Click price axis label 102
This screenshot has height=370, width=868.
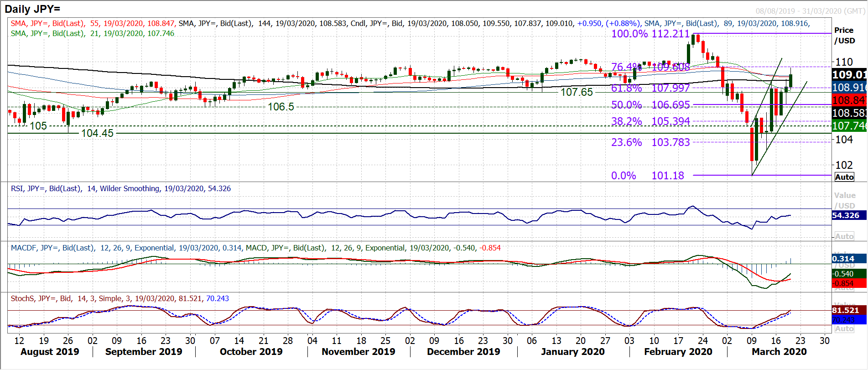point(844,165)
